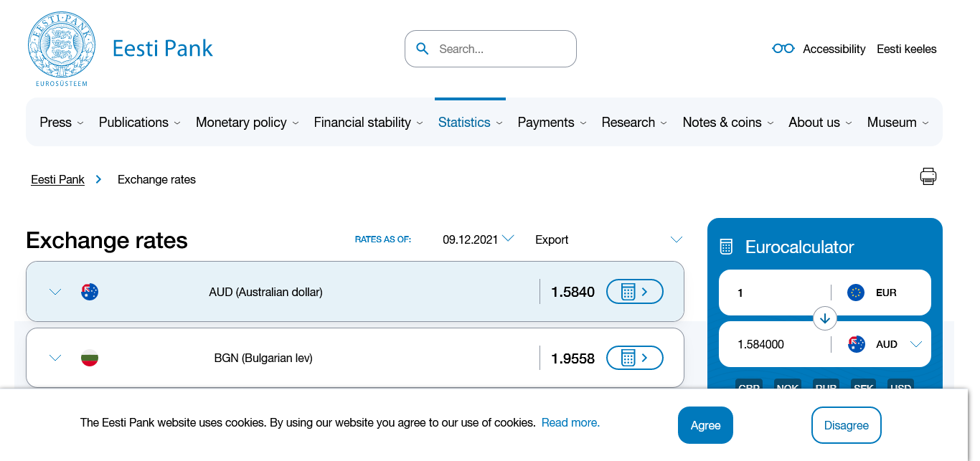Click the EUR amount input field

(775, 293)
